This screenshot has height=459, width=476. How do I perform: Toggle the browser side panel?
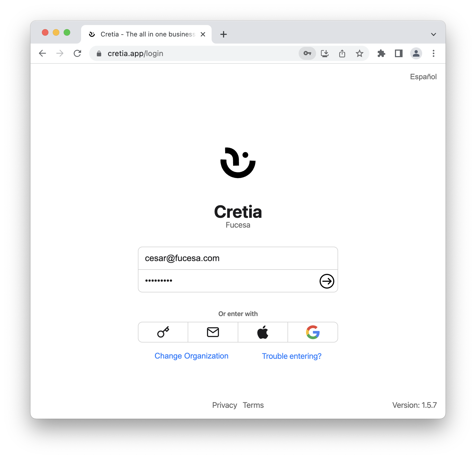[x=399, y=53]
